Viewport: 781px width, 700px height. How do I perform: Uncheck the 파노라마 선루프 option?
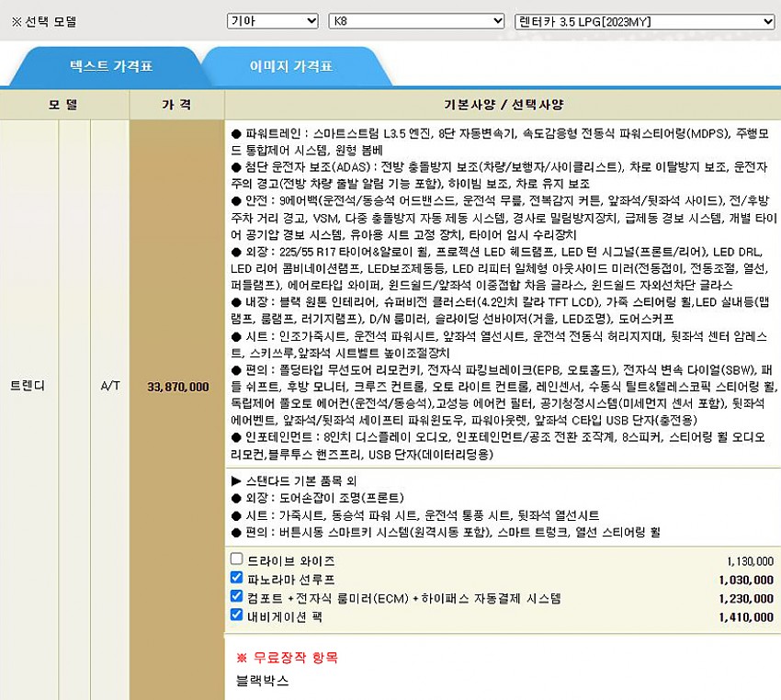(x=237, y=578)
